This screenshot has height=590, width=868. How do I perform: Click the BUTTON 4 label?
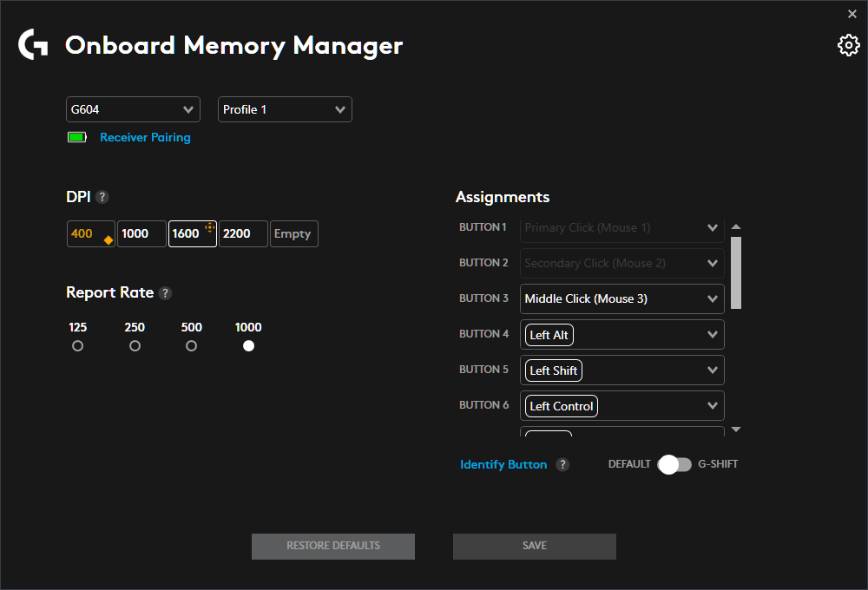point(483,334)
